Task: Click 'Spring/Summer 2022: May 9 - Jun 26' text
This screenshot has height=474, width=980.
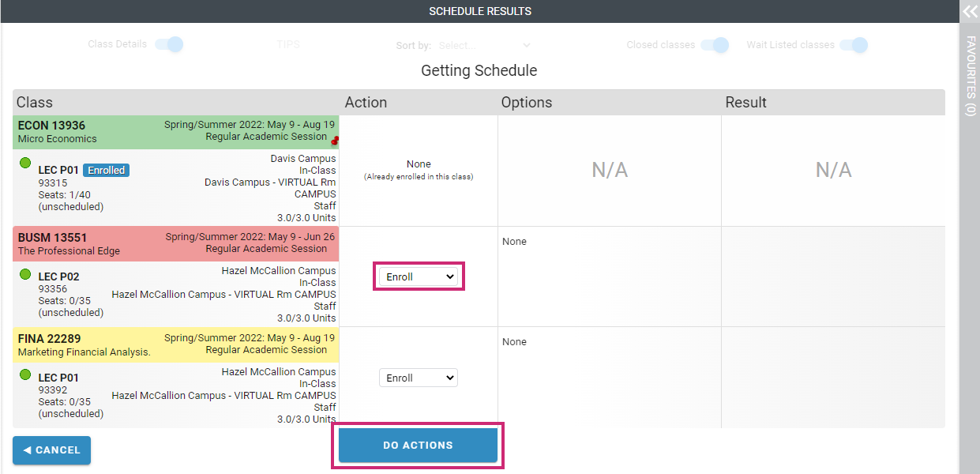Action: pos(250,237)
